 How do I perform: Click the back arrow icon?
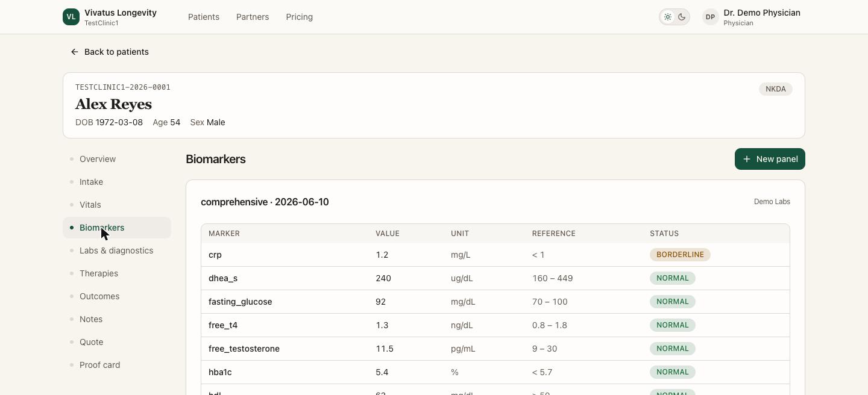click(x=75, y=52)
